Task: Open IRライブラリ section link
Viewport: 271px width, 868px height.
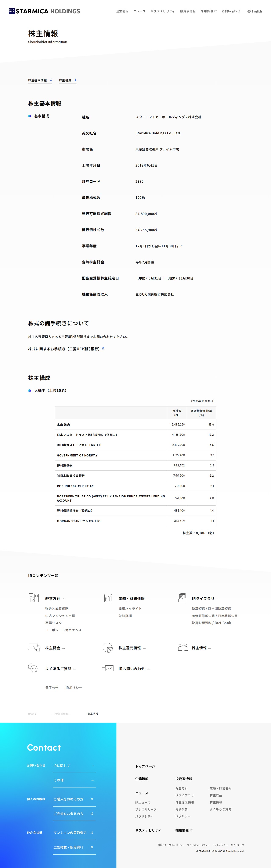Action: (x=205, y=598)
